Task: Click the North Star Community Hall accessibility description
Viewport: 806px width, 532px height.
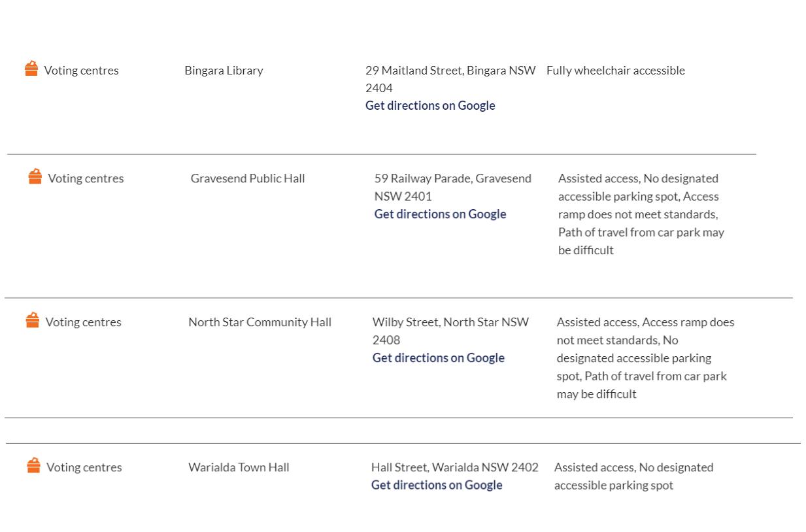Action: (x=645, y=357)
